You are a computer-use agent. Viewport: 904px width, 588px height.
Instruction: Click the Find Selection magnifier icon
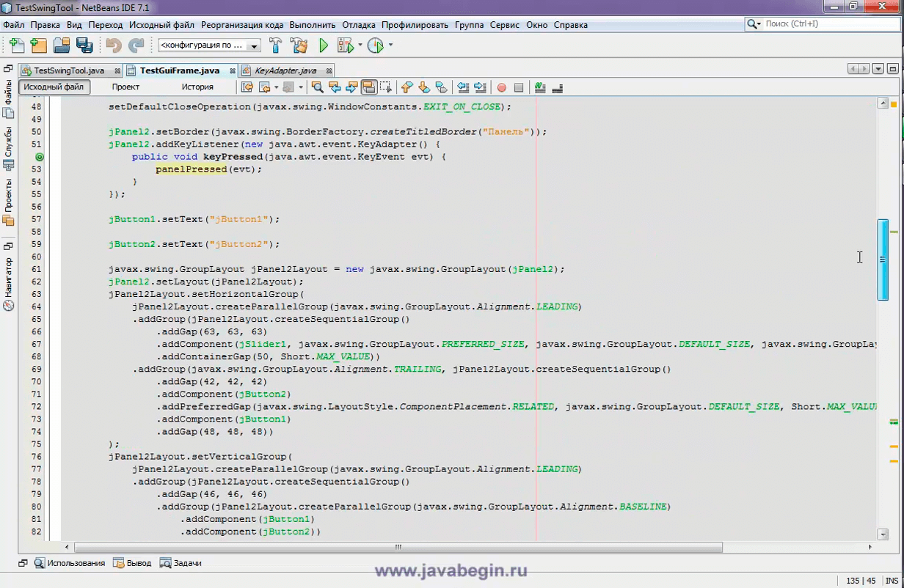coord(318,87)
